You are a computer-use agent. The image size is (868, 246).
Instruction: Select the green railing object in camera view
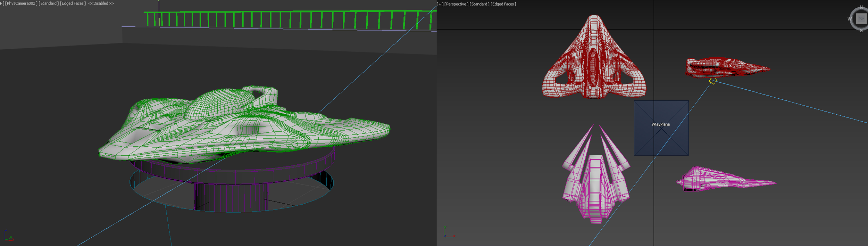(x=290, y=19)
